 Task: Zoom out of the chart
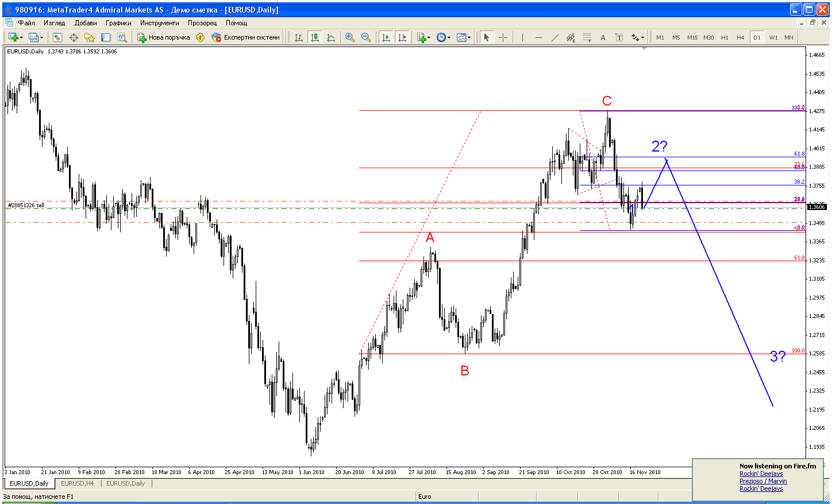pos(365,37)
